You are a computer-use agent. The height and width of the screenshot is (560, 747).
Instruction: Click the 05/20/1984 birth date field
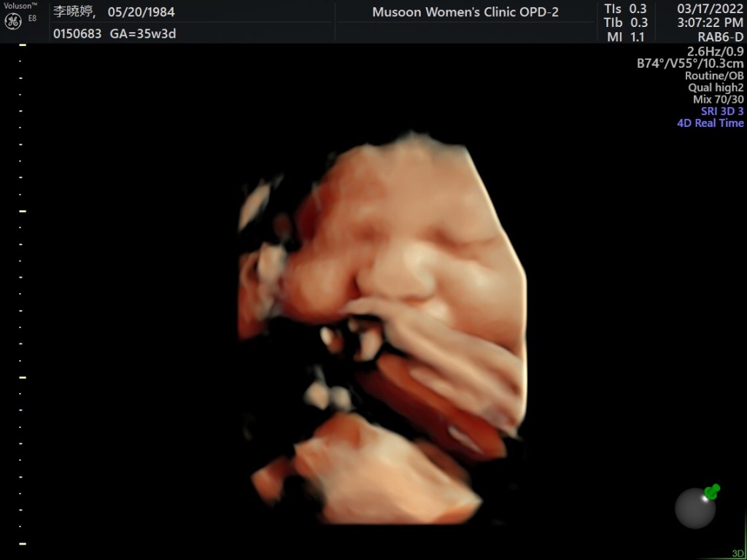[x=141, y=12]
